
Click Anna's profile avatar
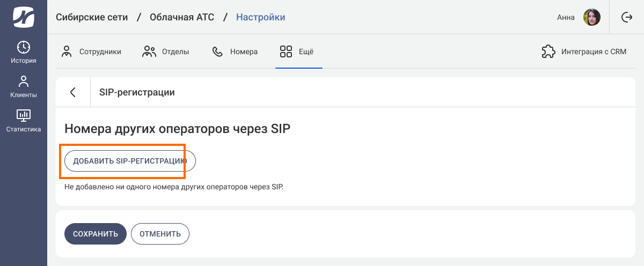pos(592,17)
